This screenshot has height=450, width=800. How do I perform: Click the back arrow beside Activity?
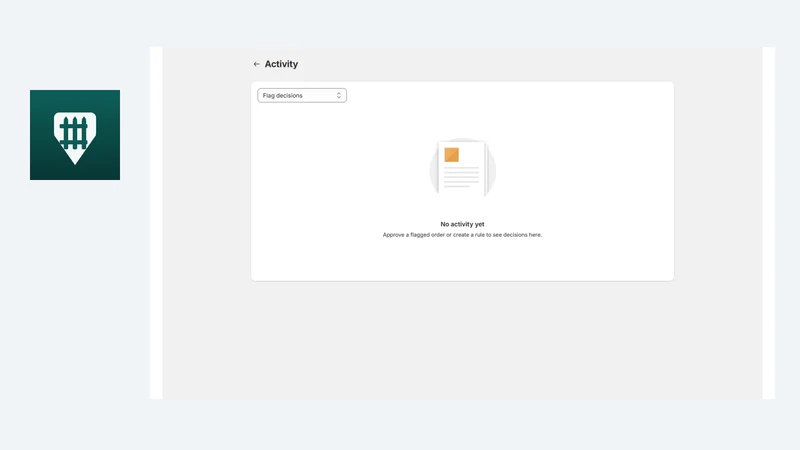(x=256, y=64)
